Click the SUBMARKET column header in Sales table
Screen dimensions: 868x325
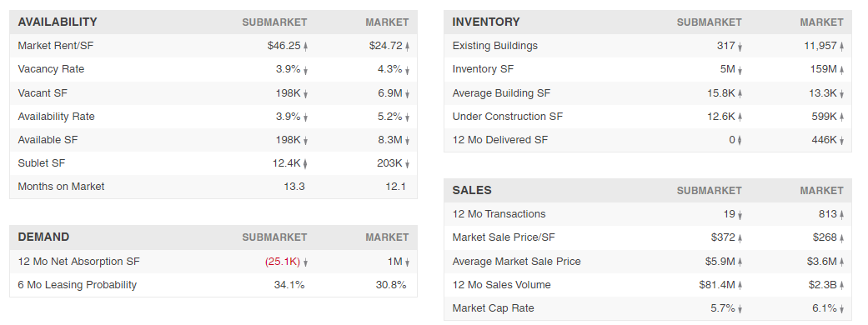[709, 191]
